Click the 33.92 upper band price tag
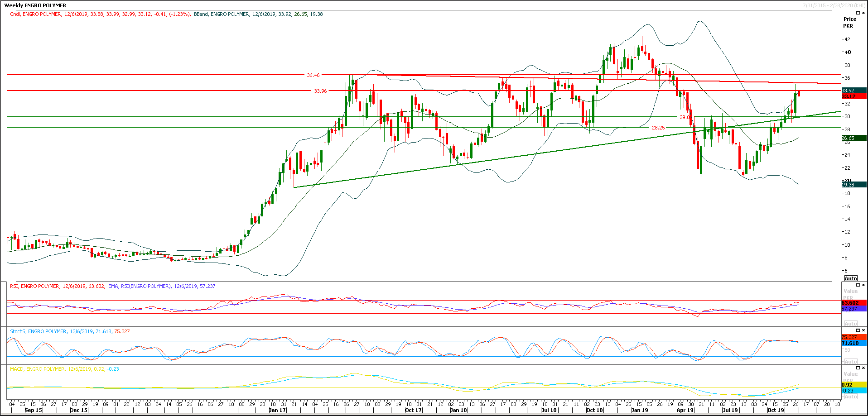The image size is (868, 416). pos(854,91)
